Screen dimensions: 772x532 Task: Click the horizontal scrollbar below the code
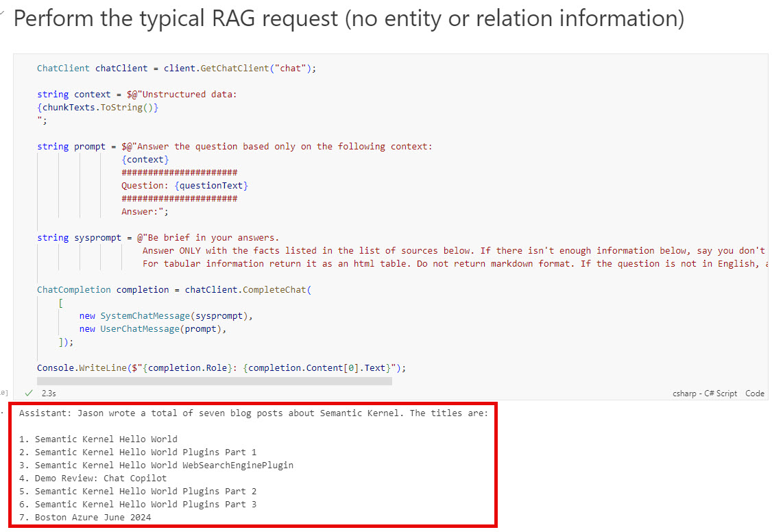pos(214,381)
